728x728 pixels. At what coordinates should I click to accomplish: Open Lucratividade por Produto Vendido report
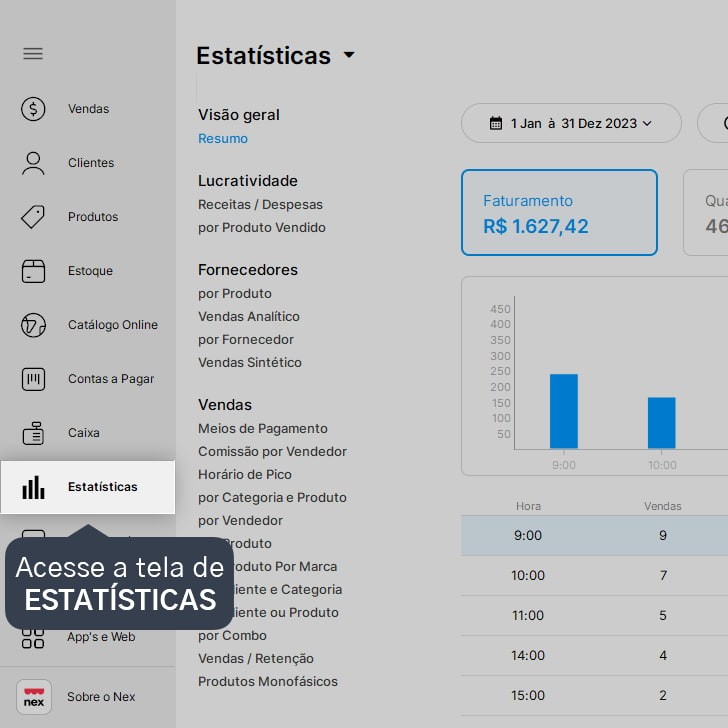262,228
